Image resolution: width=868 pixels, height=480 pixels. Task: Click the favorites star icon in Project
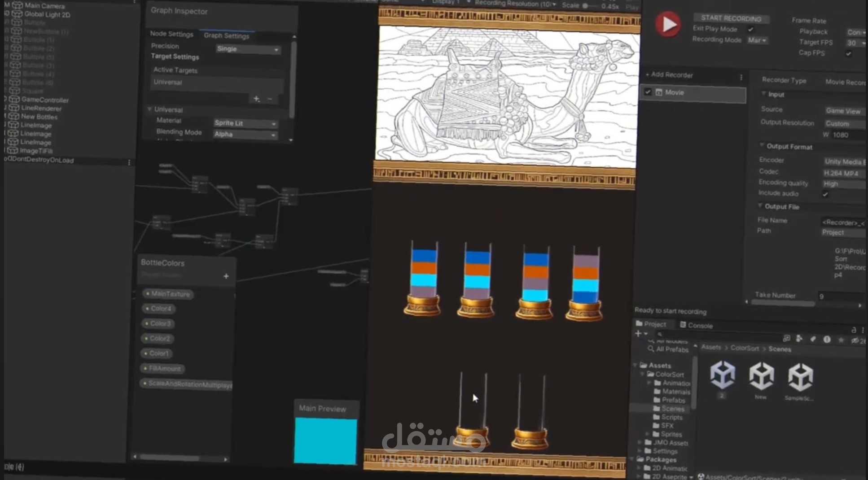841,340
